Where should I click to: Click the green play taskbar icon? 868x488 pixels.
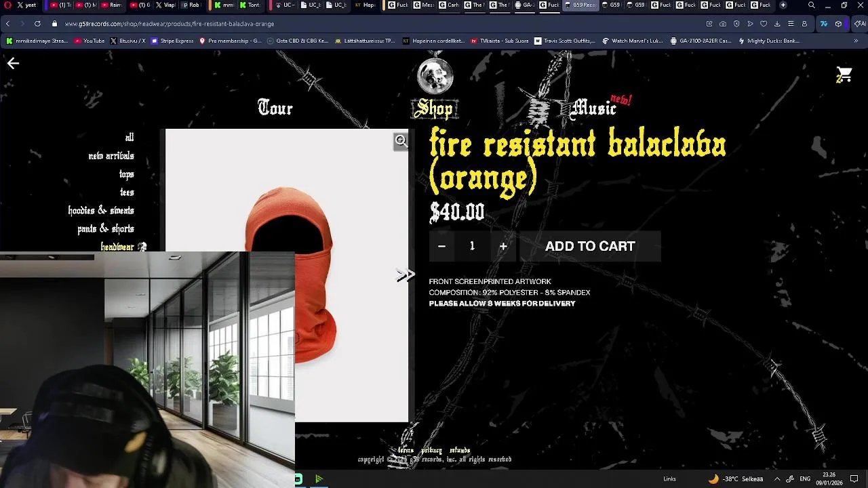(x=319, y=479)
